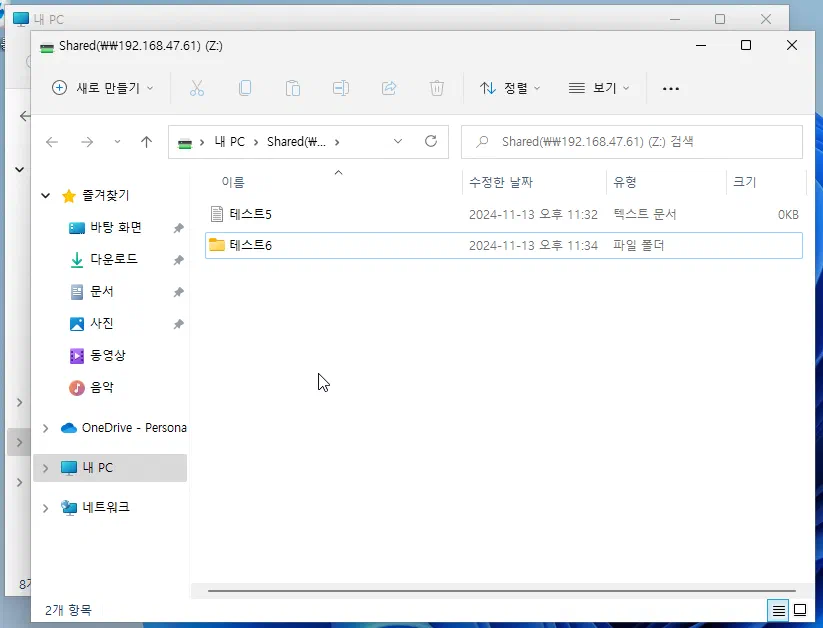This screenshot has width=823, height=628.
Task: Open the 정렬 sort dropdown
Action: pos(510,88)
